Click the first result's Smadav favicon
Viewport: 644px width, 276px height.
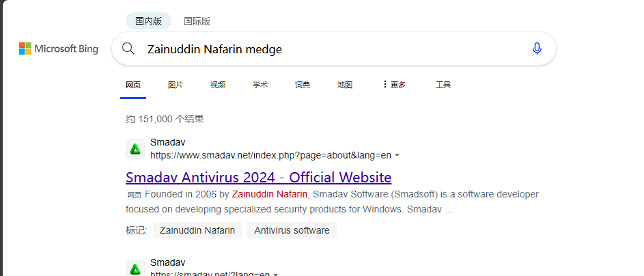(x=135, y=149)
